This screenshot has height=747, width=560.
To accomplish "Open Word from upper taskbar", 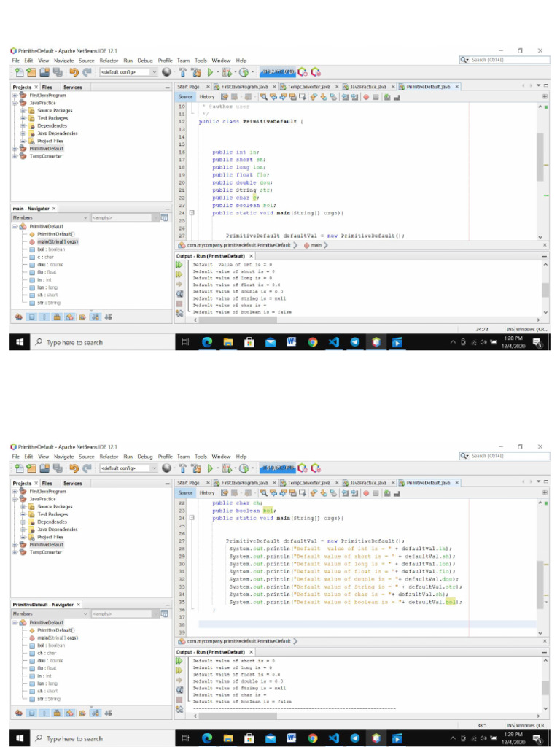I will (x=291, y=342).
